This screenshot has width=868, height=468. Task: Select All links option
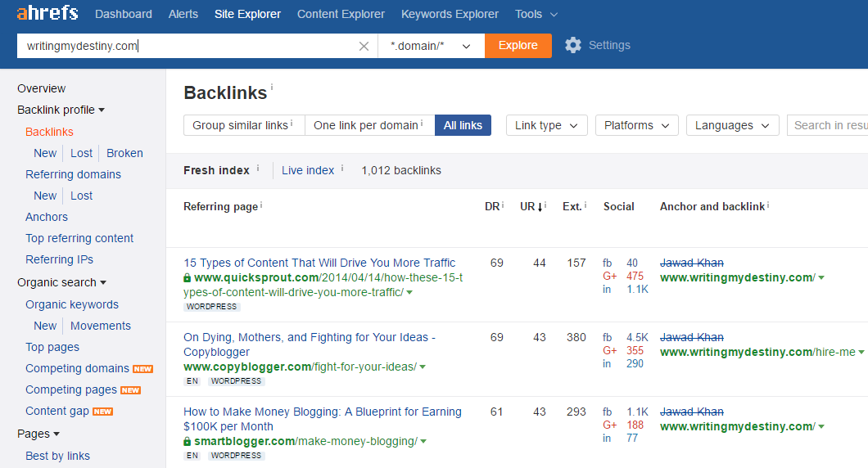pos(463,125)
